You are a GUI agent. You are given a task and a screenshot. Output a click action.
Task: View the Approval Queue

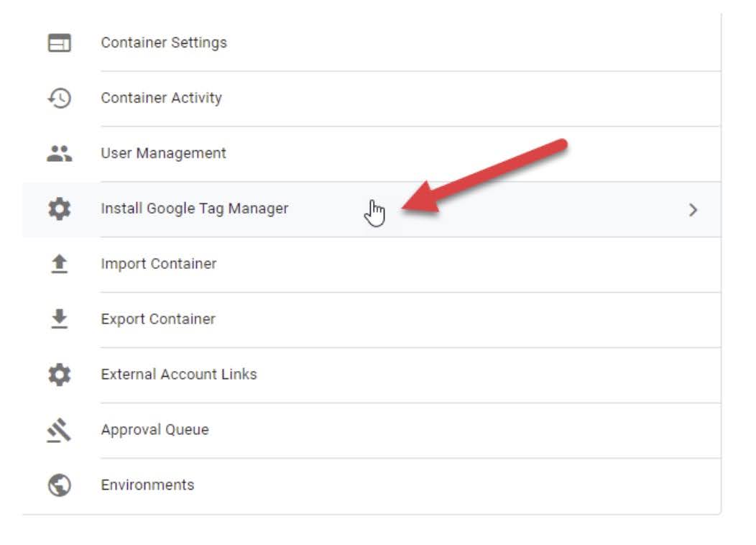point(372,430)
